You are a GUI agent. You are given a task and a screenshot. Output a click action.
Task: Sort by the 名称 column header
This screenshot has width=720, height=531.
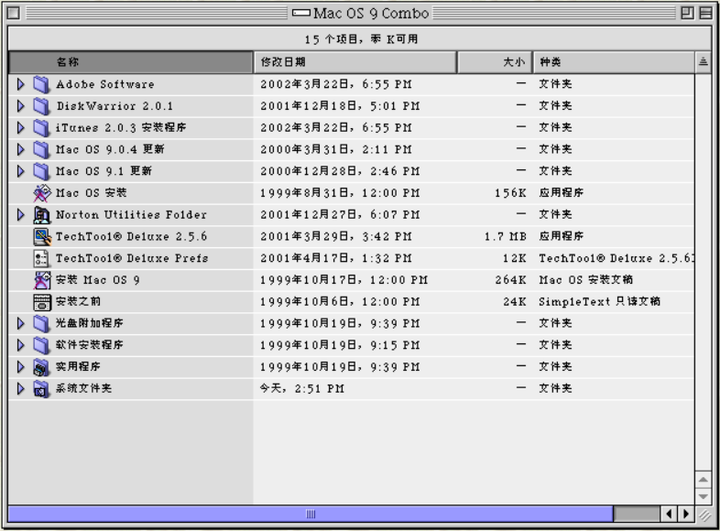coord(131,62)
